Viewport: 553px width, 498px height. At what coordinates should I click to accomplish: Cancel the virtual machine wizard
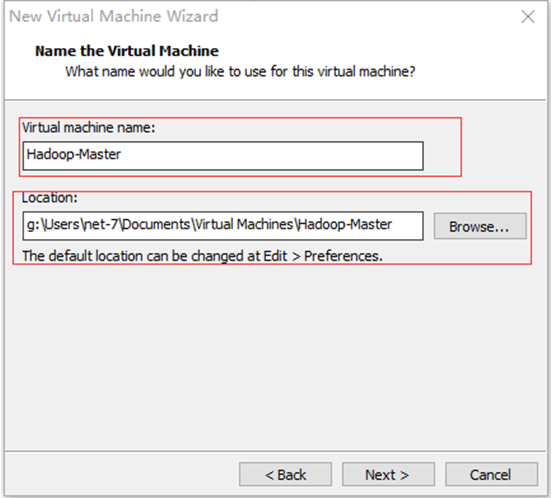491,475
